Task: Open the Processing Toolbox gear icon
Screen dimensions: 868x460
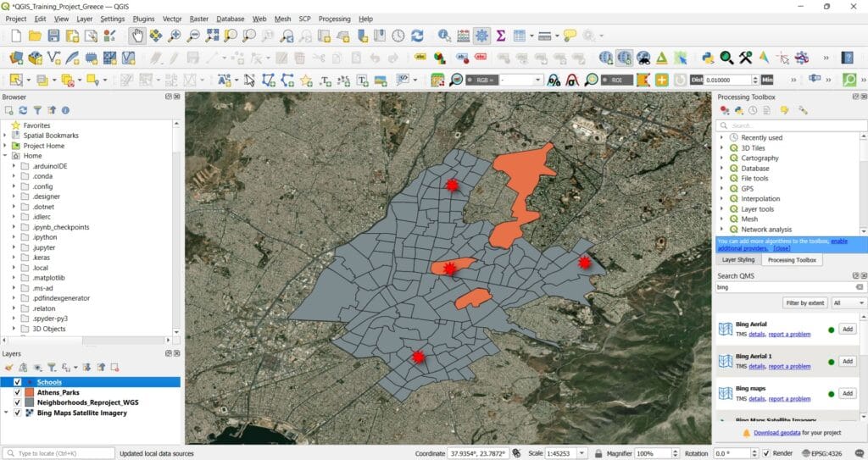Action: click(x=482, y=36)
